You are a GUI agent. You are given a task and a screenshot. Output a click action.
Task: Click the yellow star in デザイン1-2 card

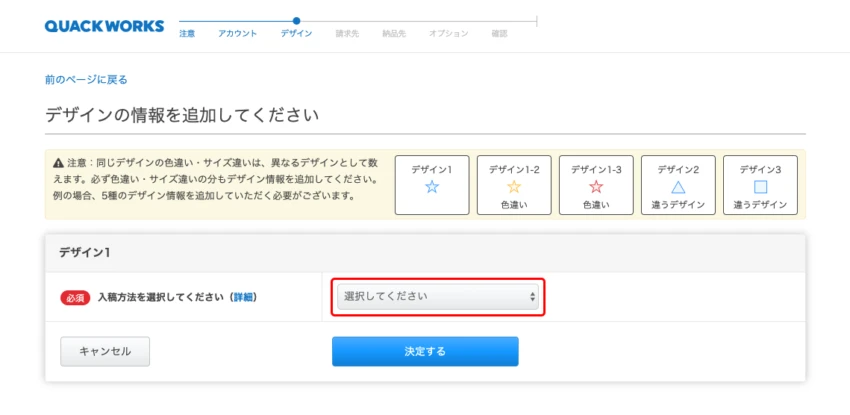point(514,187)
